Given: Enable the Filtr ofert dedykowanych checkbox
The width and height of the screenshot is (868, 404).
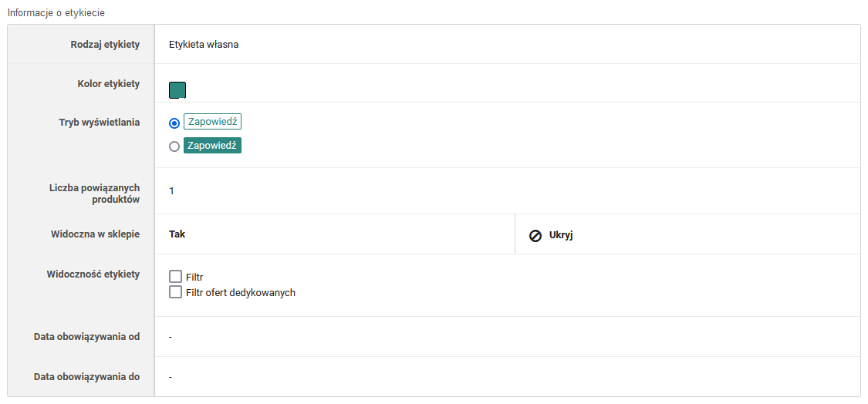Looking at the screenshot, I should pos(175,292).
